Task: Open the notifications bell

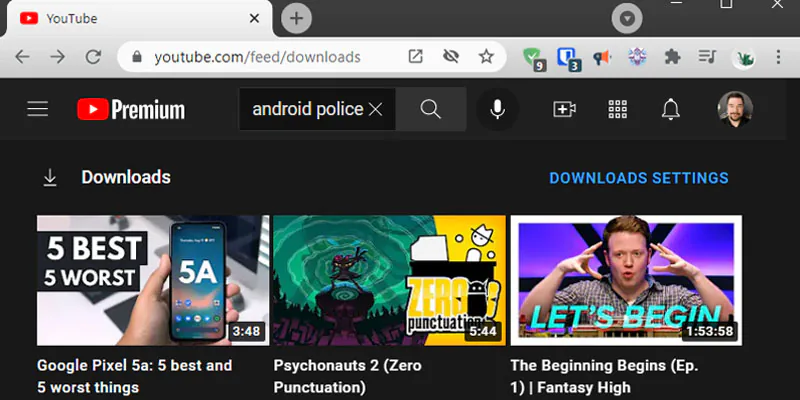Action: coord(670,109)
